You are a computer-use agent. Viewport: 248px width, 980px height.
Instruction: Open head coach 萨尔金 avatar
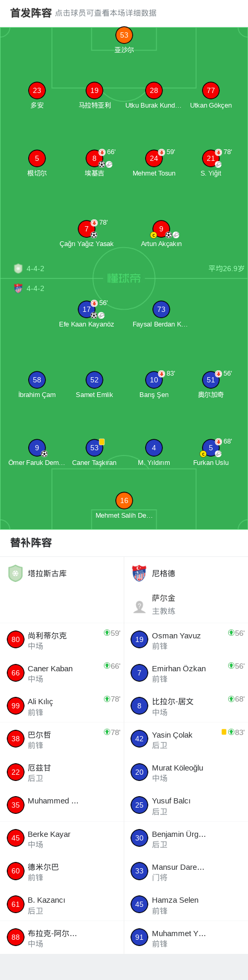(139, 606)
